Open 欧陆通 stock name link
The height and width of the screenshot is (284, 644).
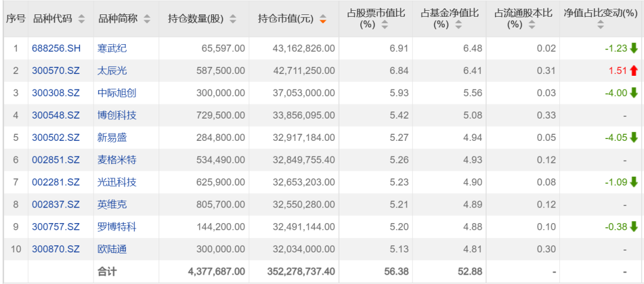click(112, 249)
